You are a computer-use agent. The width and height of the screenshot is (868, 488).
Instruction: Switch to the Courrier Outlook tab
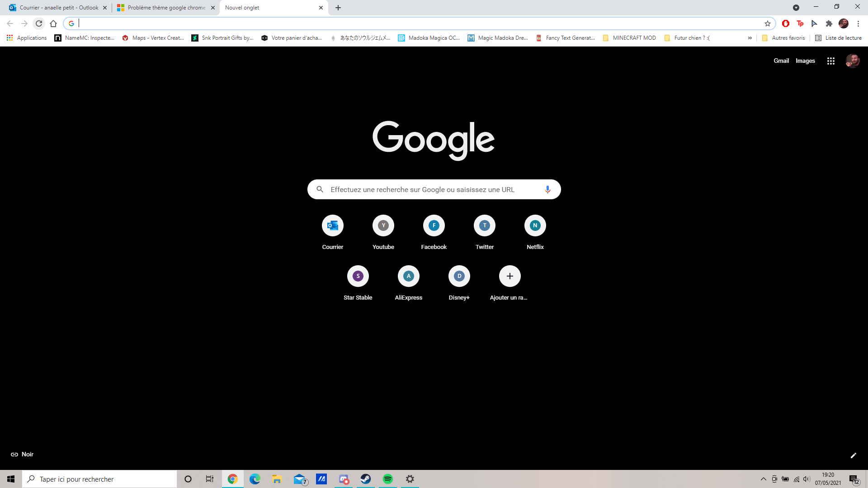54,8
